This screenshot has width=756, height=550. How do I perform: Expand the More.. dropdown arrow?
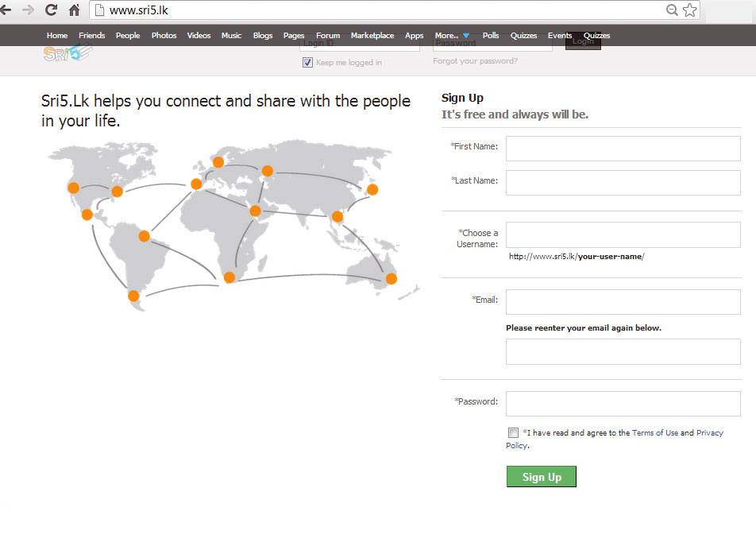[x=465, y=36]
